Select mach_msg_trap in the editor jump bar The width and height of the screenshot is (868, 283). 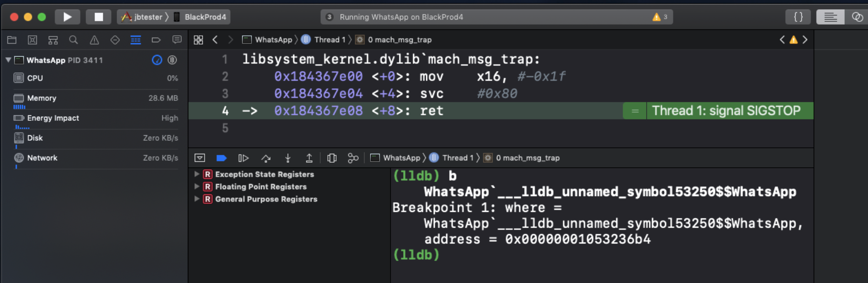(394, 40)
